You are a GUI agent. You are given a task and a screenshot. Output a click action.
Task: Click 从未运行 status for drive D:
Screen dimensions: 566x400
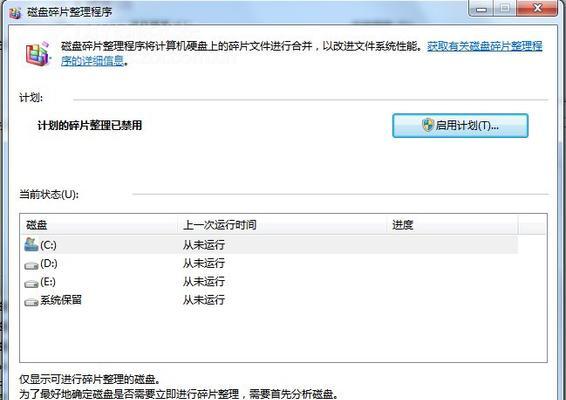click(204, 263)
